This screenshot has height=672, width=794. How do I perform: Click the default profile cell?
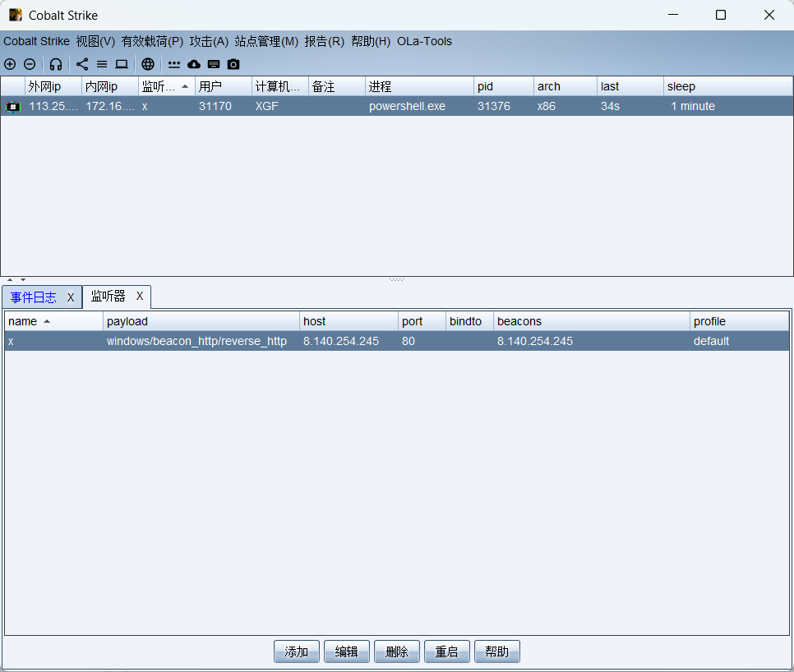(x=739, y=341)
